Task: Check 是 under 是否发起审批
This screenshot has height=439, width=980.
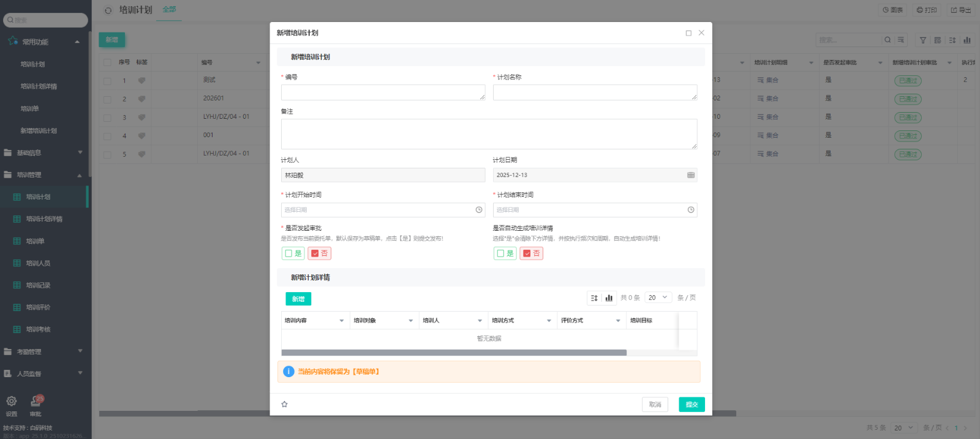Action: (x=293, y=253)
